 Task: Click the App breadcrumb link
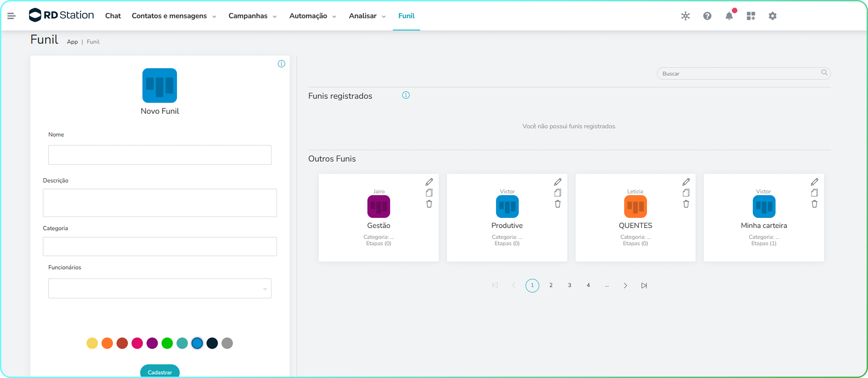pyautogui.click(x=72, y=42)
